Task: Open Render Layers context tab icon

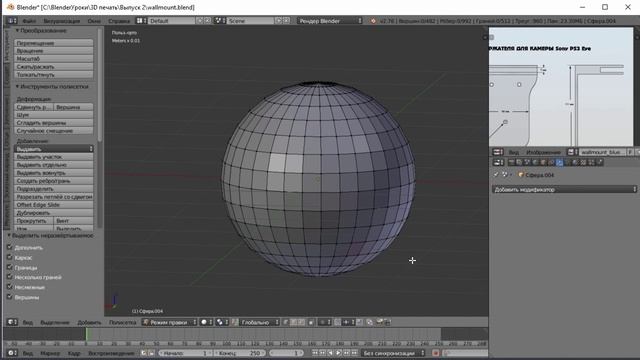Action: [x=519, y=162]
